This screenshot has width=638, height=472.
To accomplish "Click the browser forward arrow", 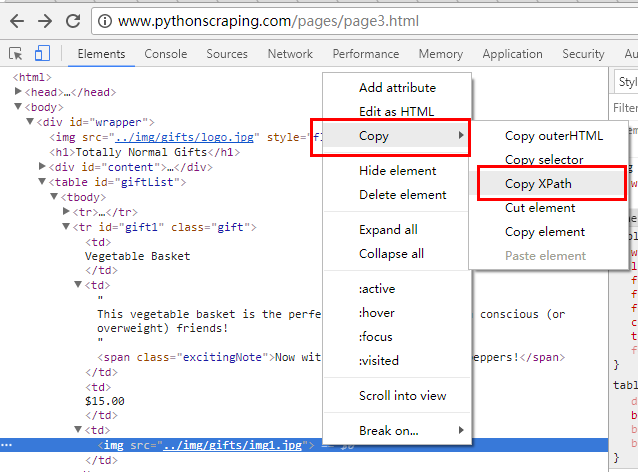I will pyautogui.click(x=45, y=21).
